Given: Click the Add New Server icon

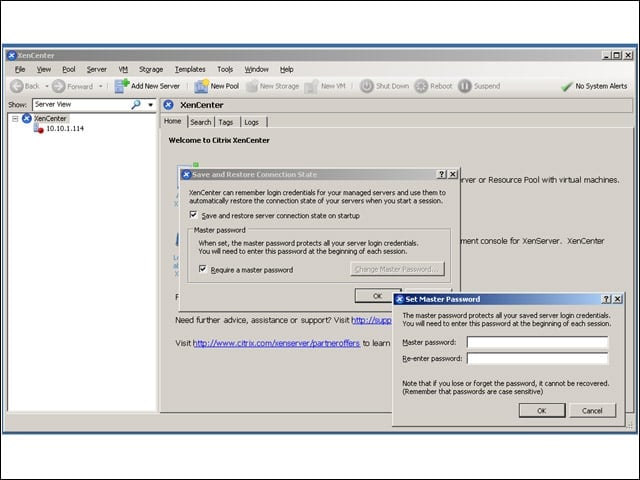Looking at the screenshot, I should coord(122,86).
